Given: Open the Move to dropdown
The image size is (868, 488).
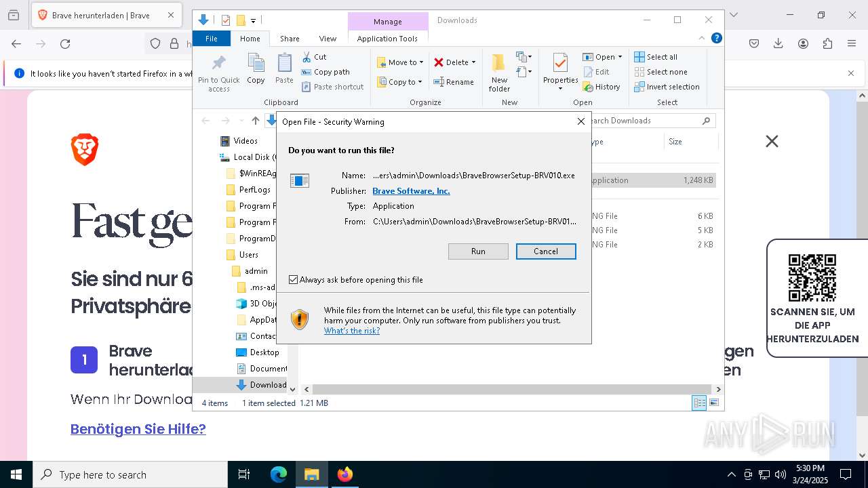Looking at the screenshot, I should coord(400,62).
